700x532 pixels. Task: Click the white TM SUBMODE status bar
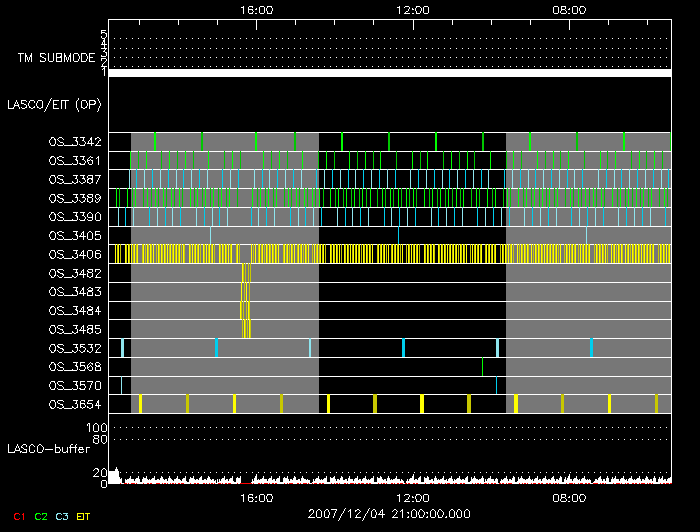click(389, 73)
